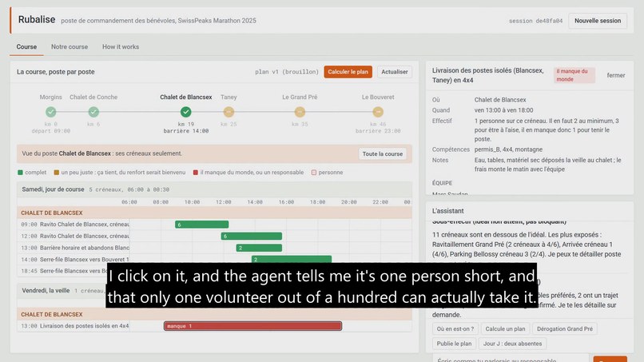
Task: Click the Quand value ven 13:00 à ven 18:00
Action: coord(503,110)
